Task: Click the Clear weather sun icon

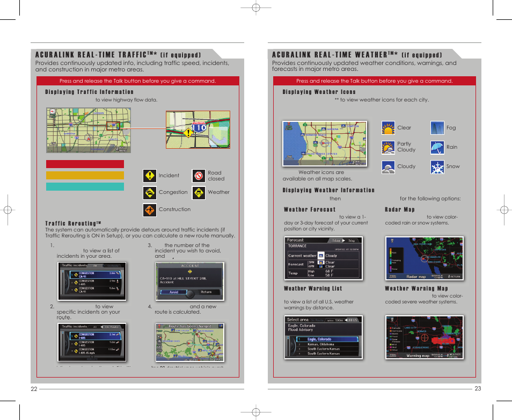Action: click(x=388, y=128)
